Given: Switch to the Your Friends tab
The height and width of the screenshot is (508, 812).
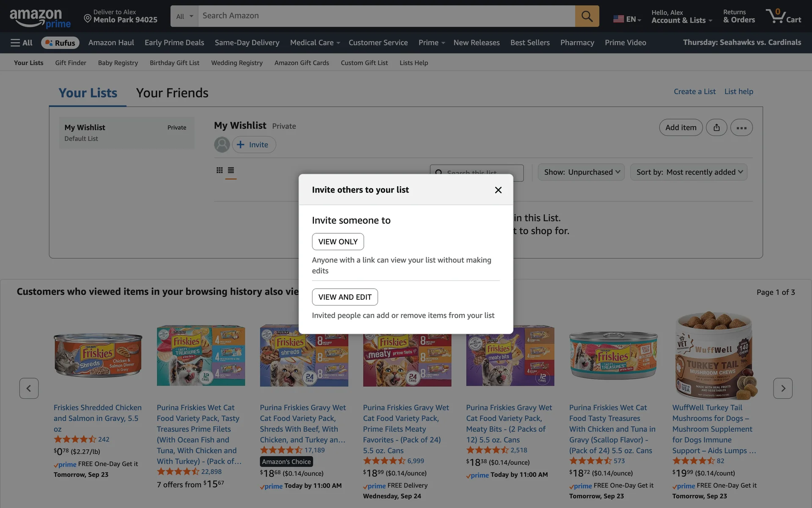Looking at the screenshot, I should [x=172, y=93].
